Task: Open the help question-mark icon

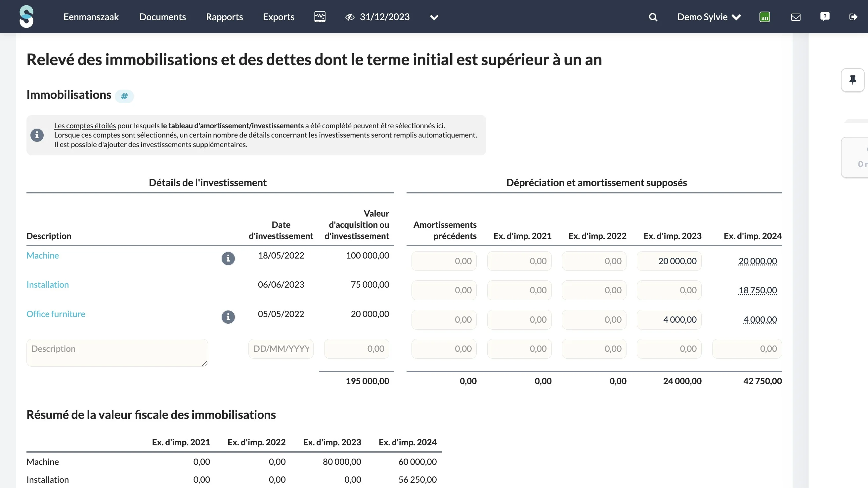Action: [825, 17]
